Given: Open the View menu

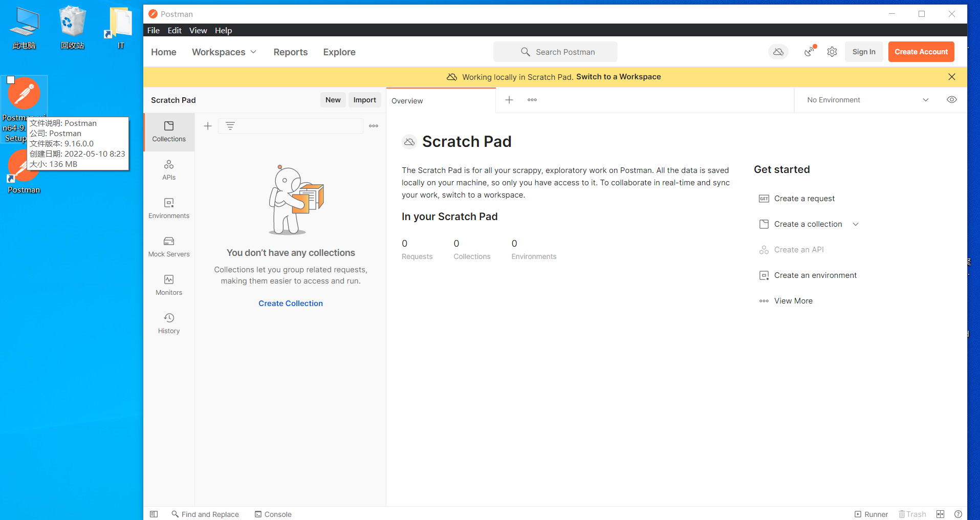Looking at the screenshot, I should tap(198, 30).
